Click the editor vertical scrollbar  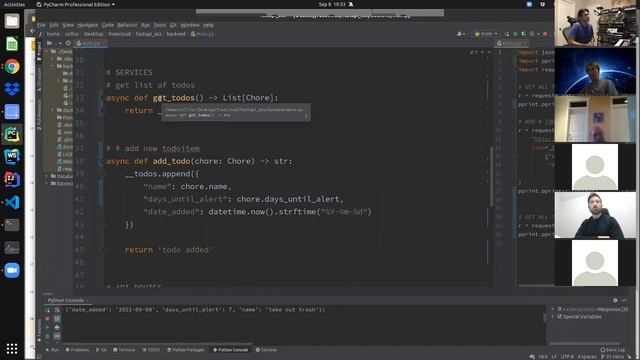coord(491,176)
